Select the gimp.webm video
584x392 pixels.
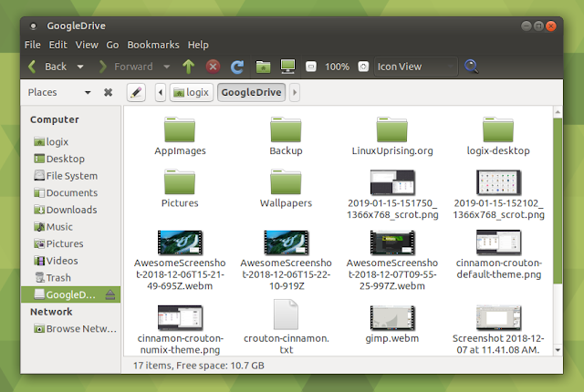pyautogui.click(x=392, y=325)
